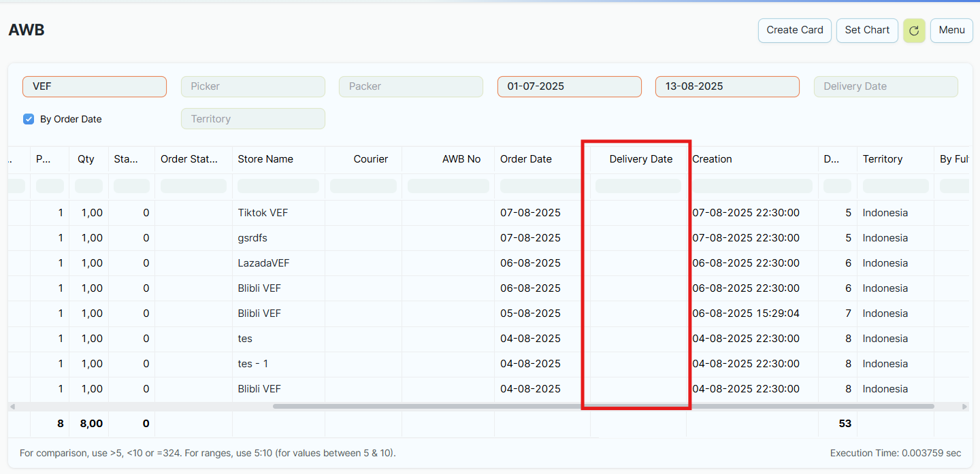Screen dimensions: 980x474
Task: Toggle the By Order Date checkbox
Action: [x=29, y=119]
